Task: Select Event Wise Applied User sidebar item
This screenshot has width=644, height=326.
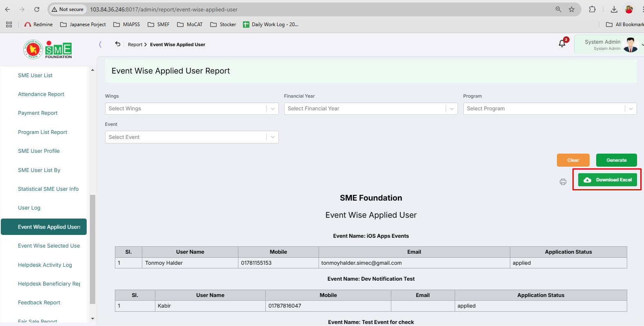Action: 44,227
